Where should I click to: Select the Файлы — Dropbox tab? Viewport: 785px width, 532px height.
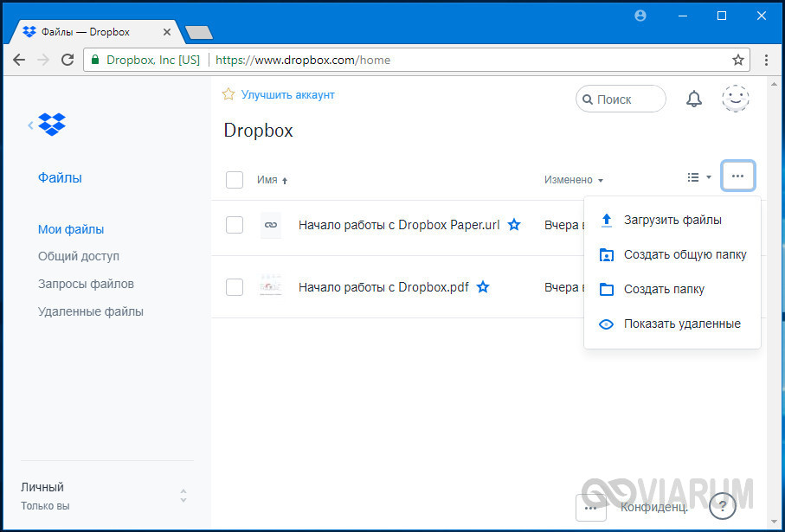tap(95, 32)
